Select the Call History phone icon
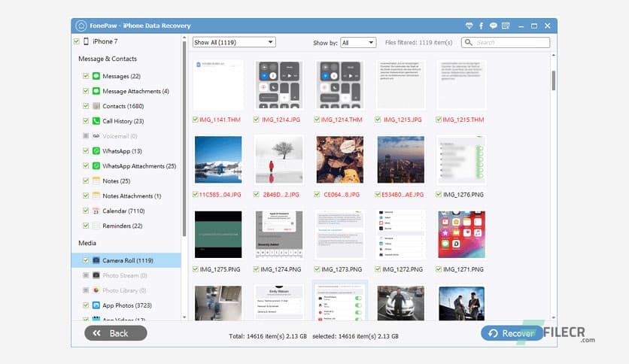Viewport: 629px width, 364px height. (x=96, y=121)
